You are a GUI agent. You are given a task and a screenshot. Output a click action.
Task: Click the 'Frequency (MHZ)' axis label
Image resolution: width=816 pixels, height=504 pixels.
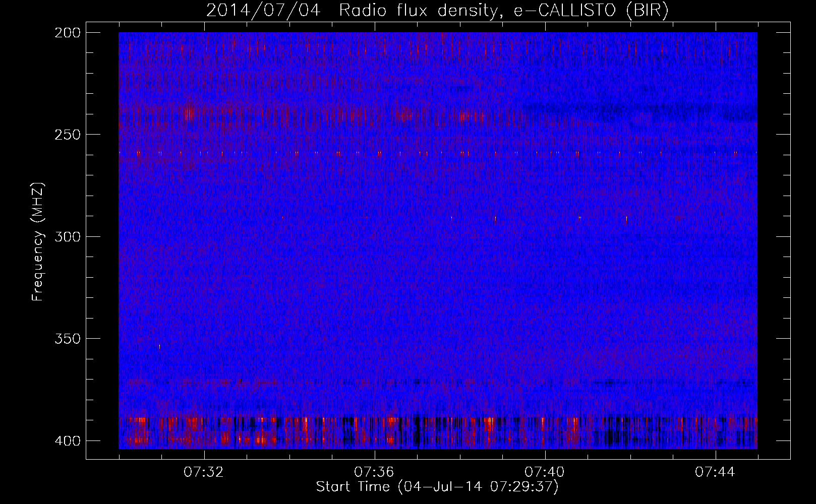38,242
